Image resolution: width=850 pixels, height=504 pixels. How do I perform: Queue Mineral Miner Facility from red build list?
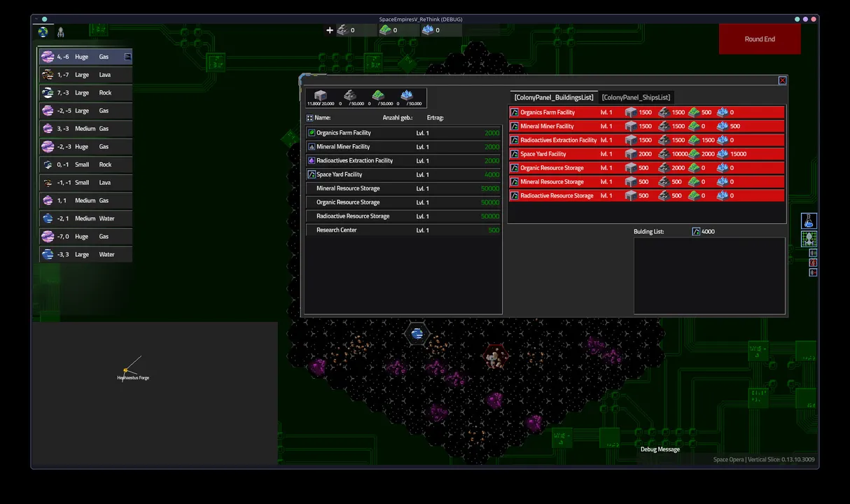pyautogui.click(x=647, y=126)
